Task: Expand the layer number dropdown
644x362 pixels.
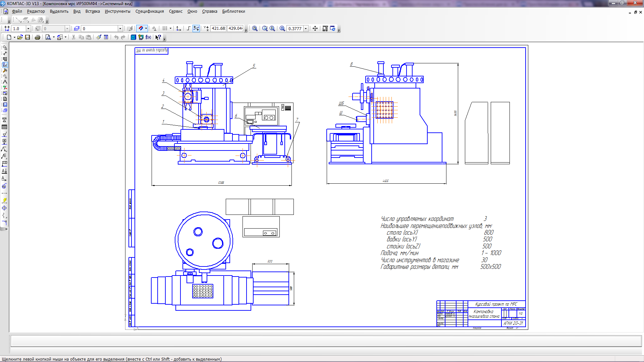Action: click(120, 28)
